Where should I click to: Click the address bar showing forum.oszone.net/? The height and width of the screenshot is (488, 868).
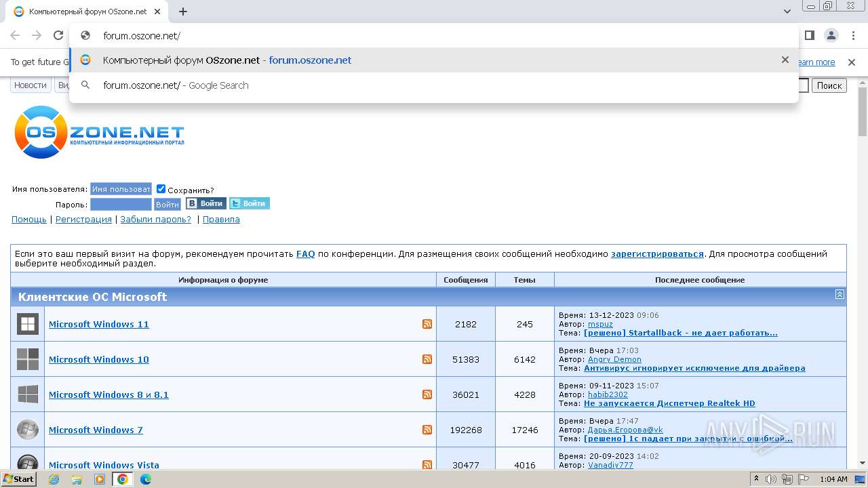pos(434,36)
